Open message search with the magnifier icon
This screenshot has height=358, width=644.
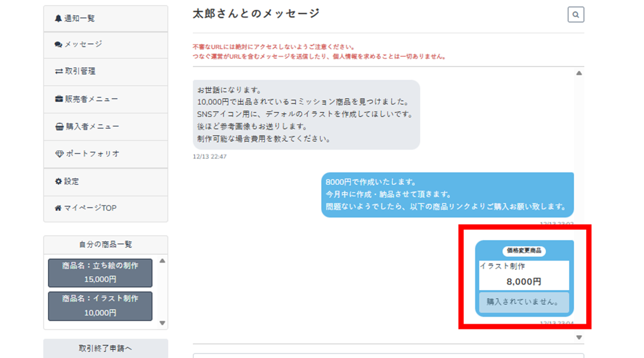click(575, 15)
